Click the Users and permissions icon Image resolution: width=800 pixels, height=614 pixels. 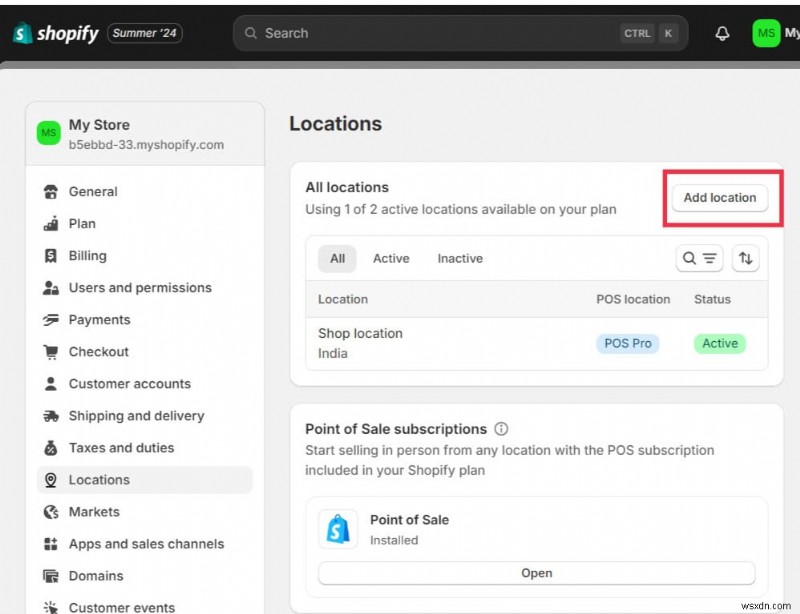pos(51,288)
